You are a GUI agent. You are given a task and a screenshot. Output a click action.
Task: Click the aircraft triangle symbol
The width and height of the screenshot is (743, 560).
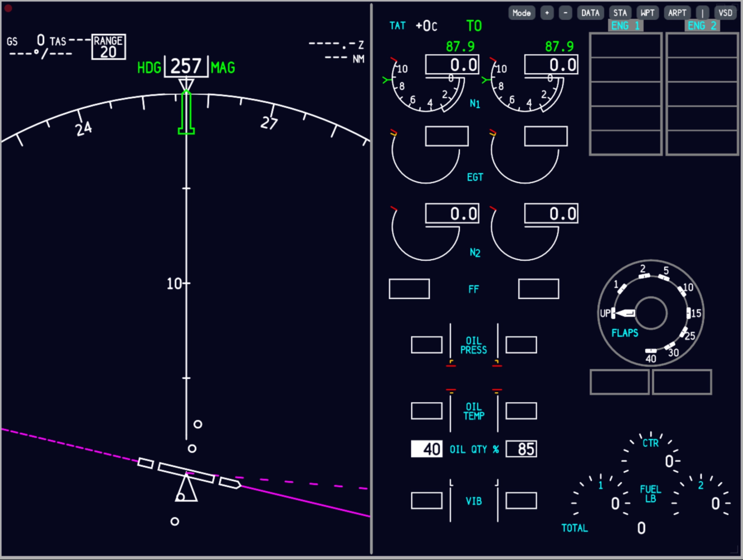186,489
